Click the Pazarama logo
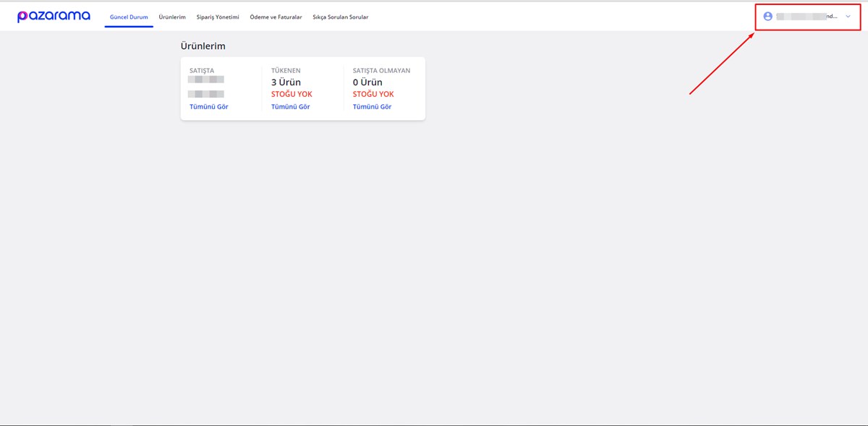The width and height of the screenshot is (868, 426). (54, 17)
